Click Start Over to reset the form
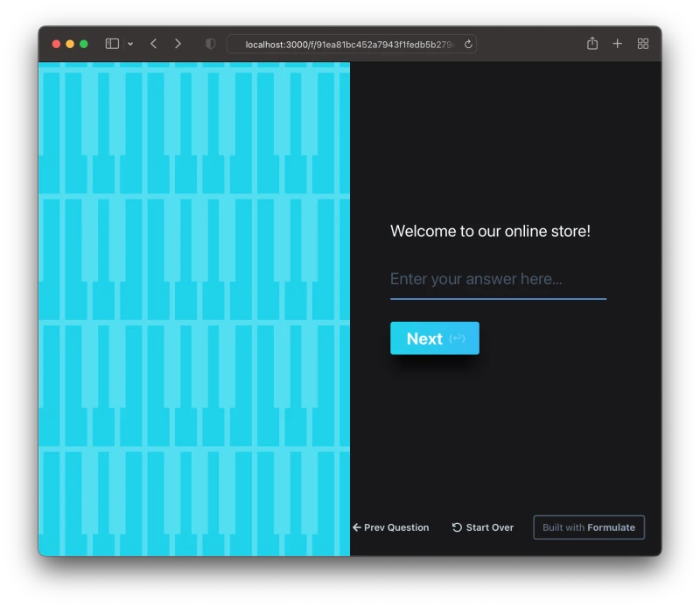 483,527
